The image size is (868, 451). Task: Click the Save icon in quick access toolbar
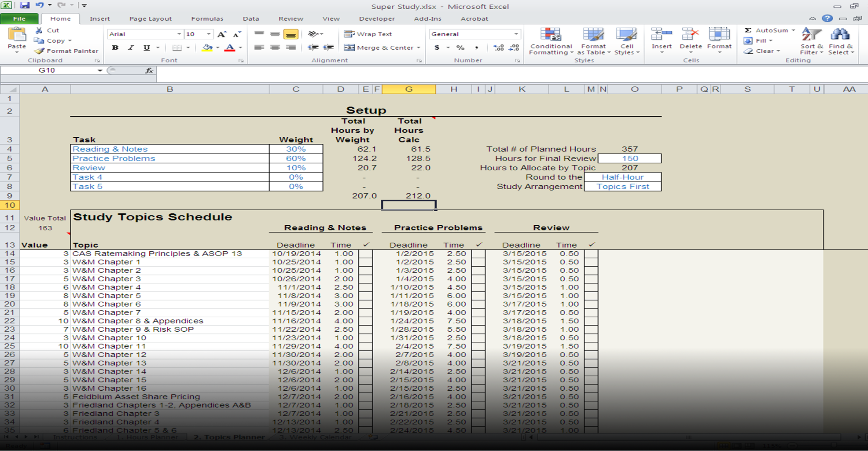[25, 5]
